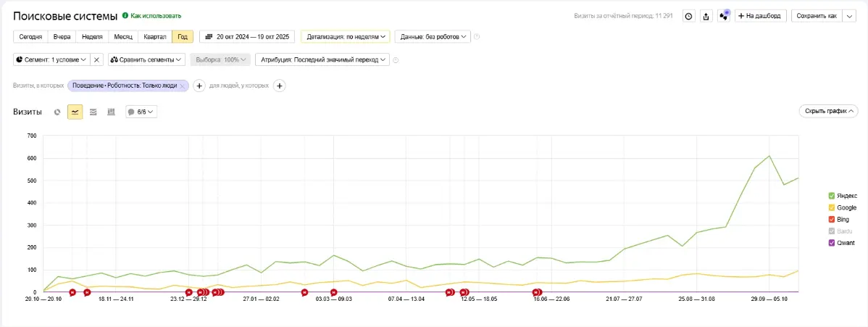Open the annotations 6/6 dropdown
Screen dimensions: 868x327
pyautogui.click(x=141, y=112)
